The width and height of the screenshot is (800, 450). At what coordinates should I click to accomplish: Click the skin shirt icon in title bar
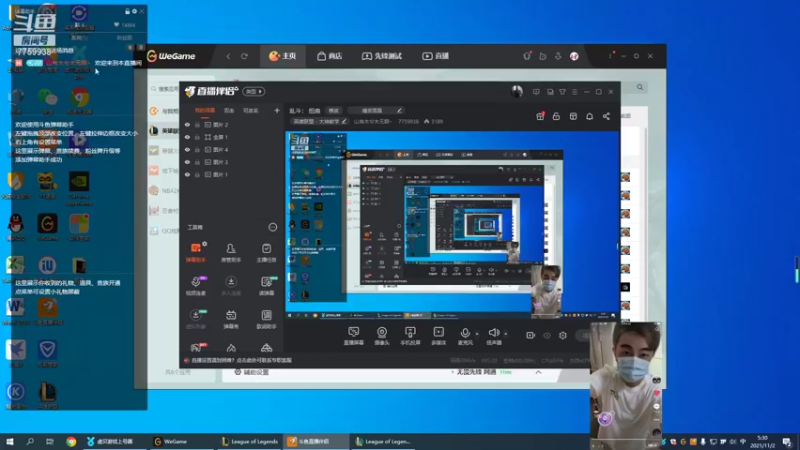pos(562,92)
